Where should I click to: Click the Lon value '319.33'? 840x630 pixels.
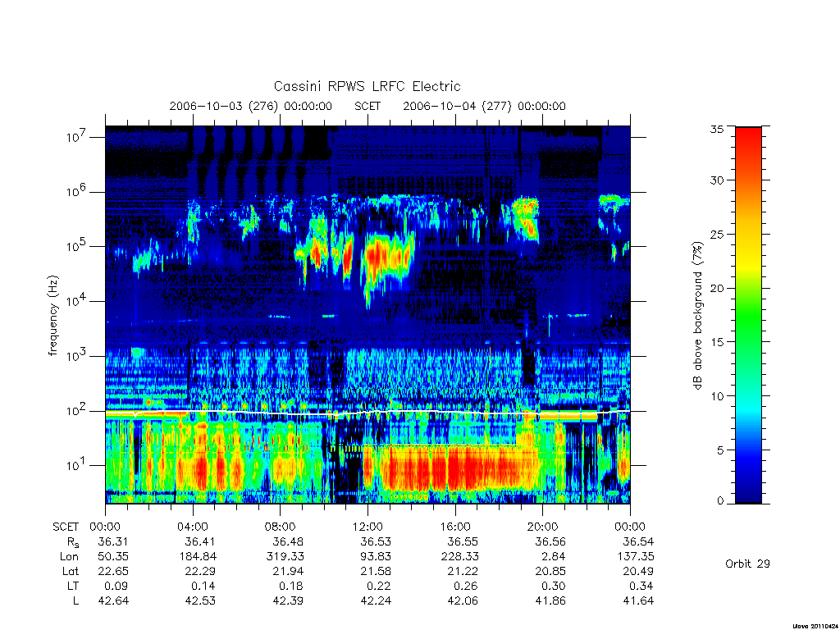pyautogui.click(x=285, y=557)
